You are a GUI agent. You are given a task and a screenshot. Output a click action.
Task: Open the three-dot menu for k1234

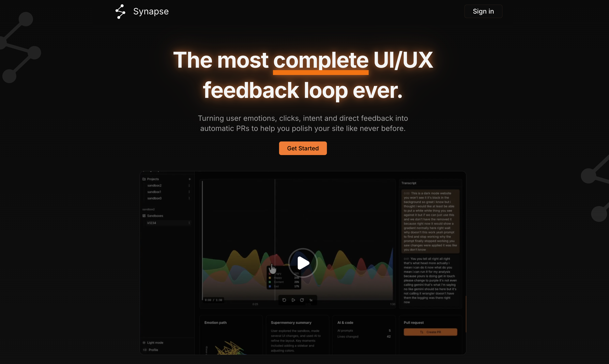click(189, 223)
